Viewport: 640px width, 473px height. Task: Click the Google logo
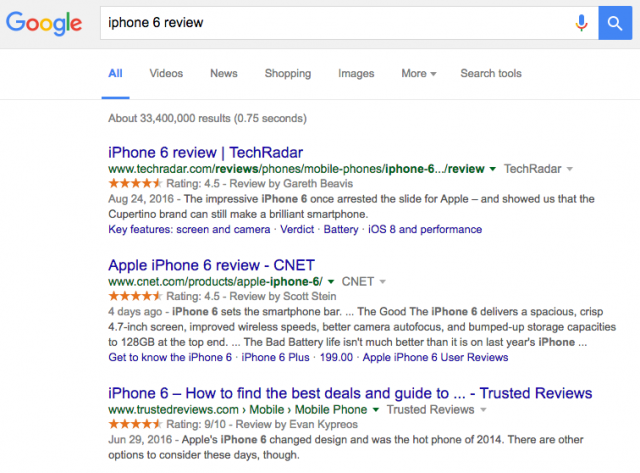click(x=44, y=23)
